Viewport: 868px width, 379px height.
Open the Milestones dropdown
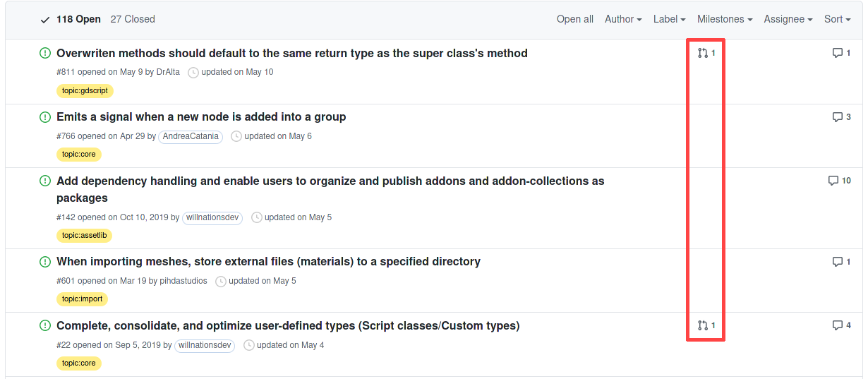(725, 19)
